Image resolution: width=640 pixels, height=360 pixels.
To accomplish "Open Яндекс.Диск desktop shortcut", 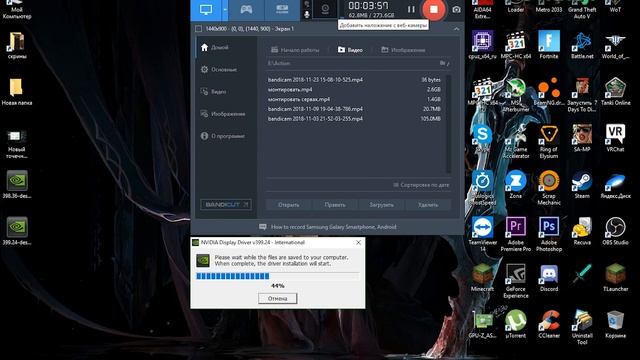I will point(616,184).
